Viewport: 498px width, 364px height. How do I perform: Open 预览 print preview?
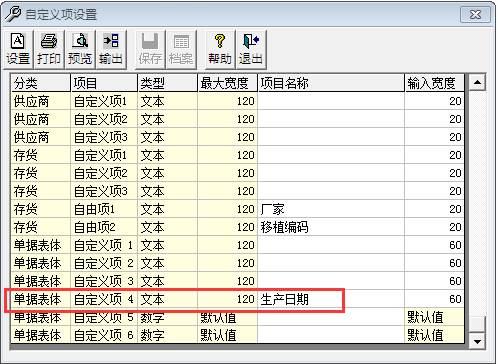click(80, 50)
